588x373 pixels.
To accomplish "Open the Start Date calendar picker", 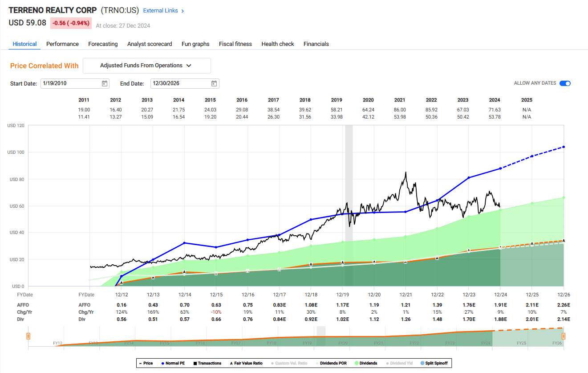I will pos(104,83).
